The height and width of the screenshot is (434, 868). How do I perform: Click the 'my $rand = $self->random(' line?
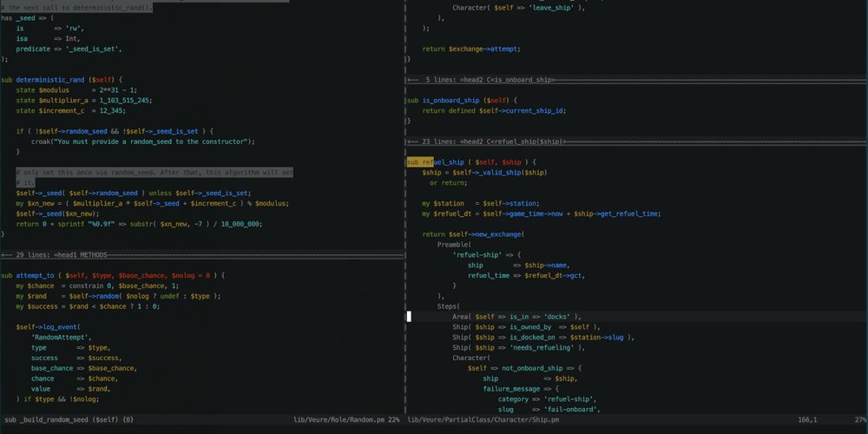118,296
